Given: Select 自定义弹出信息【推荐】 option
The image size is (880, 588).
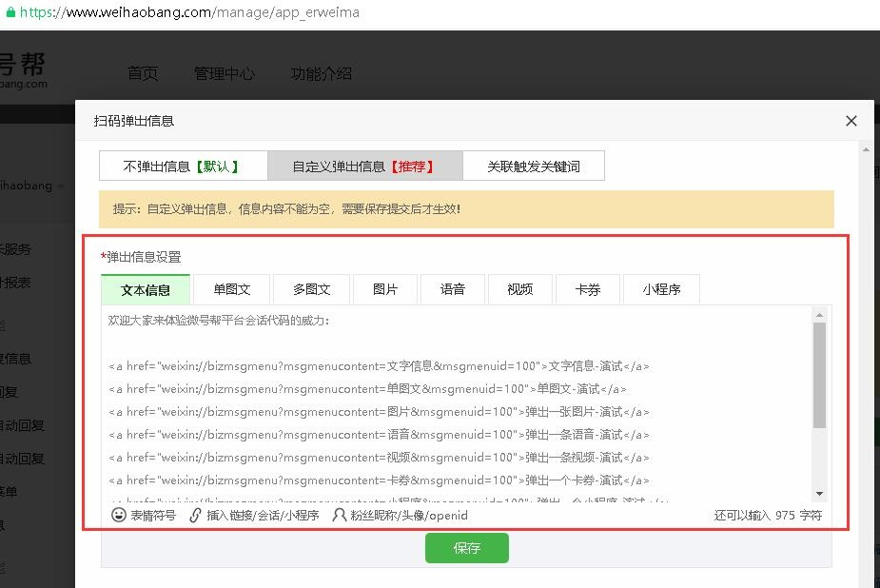Looking at the screenshot, I should point(364,167).
